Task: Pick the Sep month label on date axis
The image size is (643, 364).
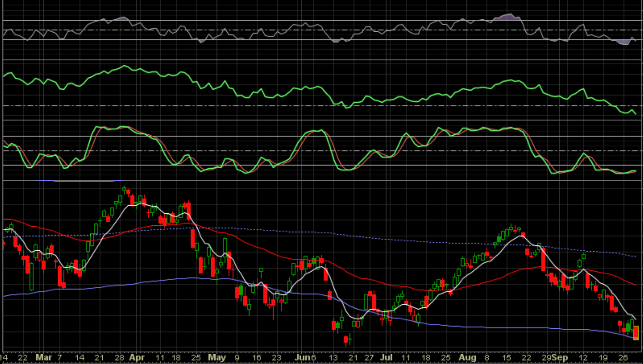Action: pos(560,357)
